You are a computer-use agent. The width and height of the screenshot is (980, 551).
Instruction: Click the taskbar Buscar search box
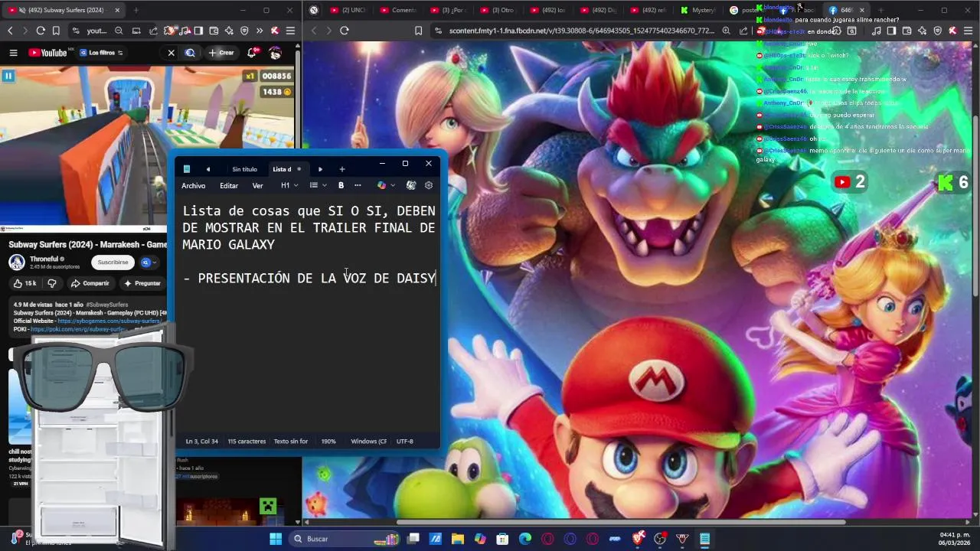344,539
